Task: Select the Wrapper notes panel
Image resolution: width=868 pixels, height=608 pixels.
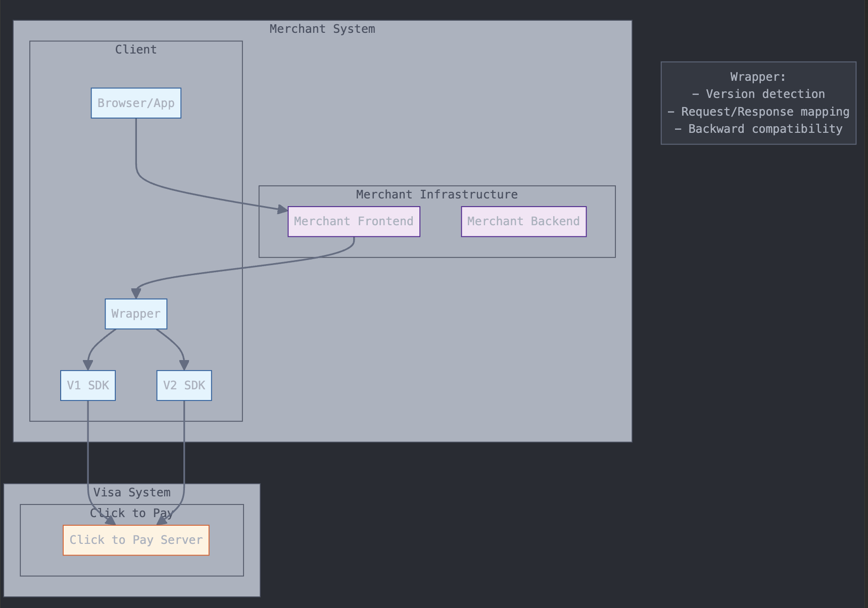Action: (x=758, y=103)
